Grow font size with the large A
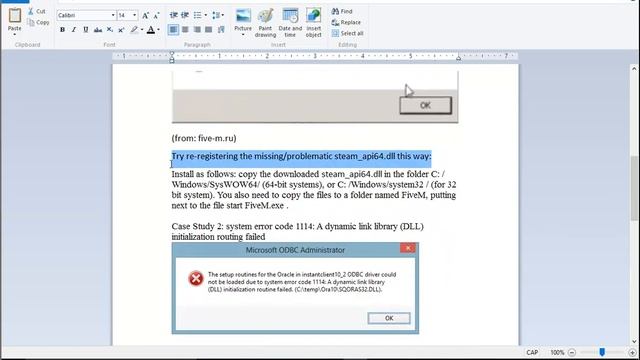Image resolution: width=640 pixels, height=360 pixels. click(x=145, y=16)
